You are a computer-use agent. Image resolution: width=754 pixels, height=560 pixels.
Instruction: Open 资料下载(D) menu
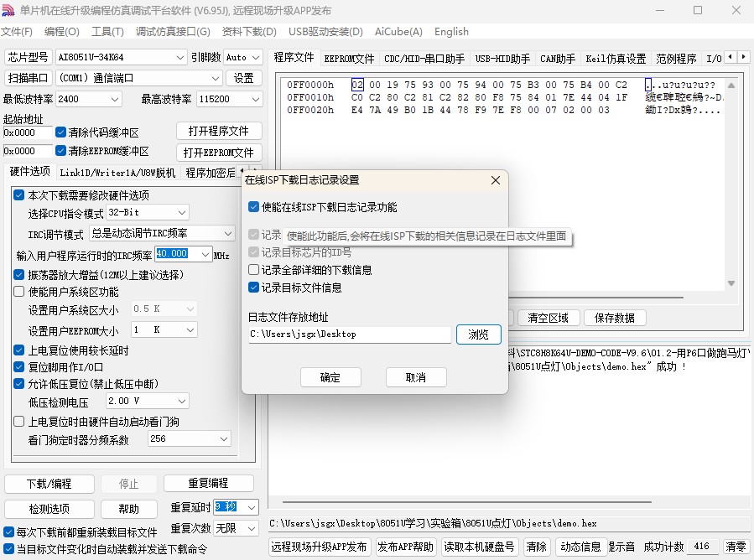click(x=249, y=32)
